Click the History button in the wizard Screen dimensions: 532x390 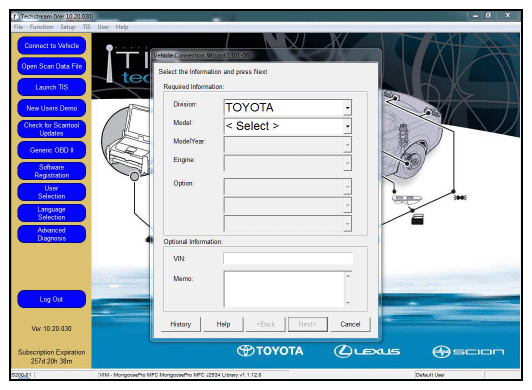click(180, 324)
